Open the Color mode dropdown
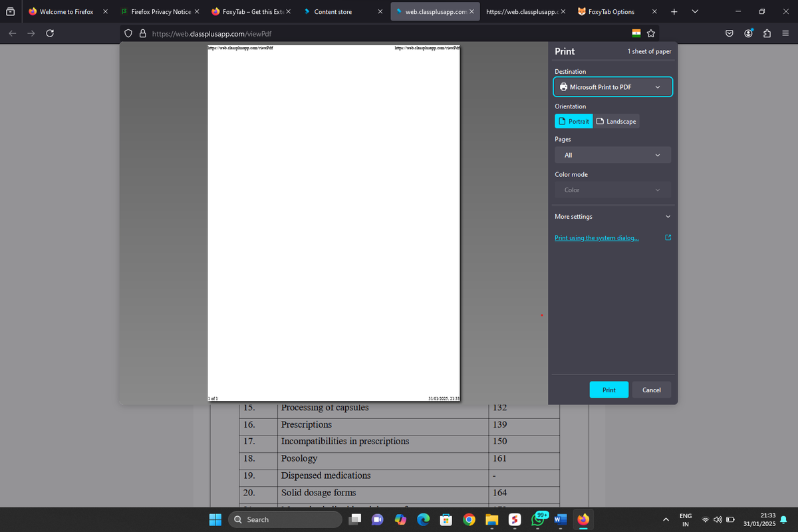The height and width of the screenshot is (532, 798). 613,190
